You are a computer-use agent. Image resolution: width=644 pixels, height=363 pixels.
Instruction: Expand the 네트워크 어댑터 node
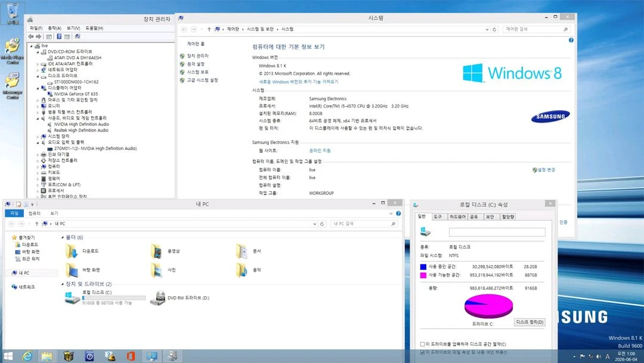coord(38,70)
